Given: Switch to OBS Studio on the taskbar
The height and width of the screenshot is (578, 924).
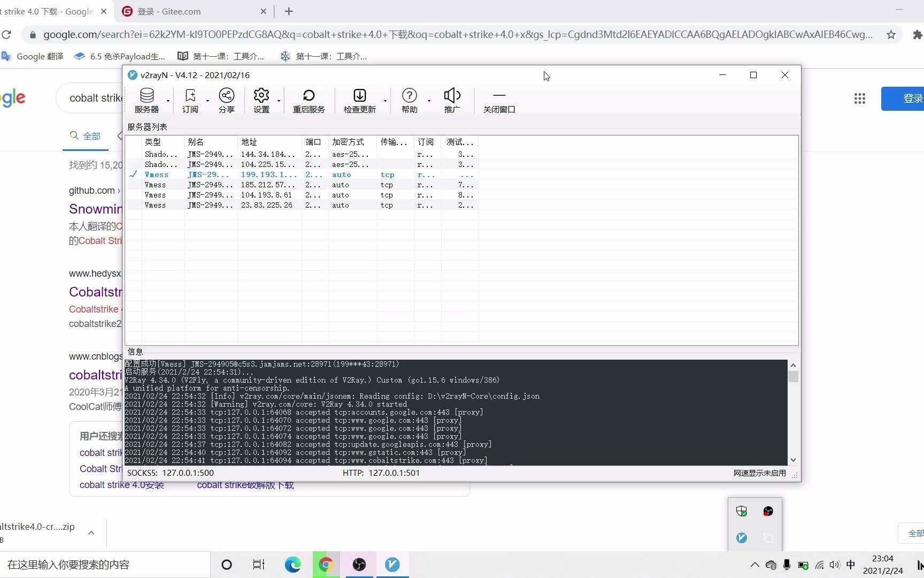Looking at the screenshot, I should coord(359,565).
